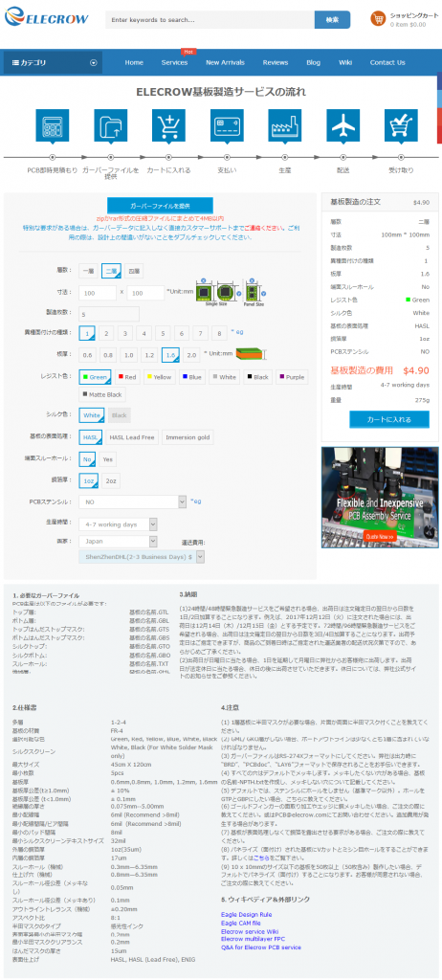Viewport: 442px width, 980px height.
Task: Click the airplane shipping icon
Action: (x=343, y=125)
